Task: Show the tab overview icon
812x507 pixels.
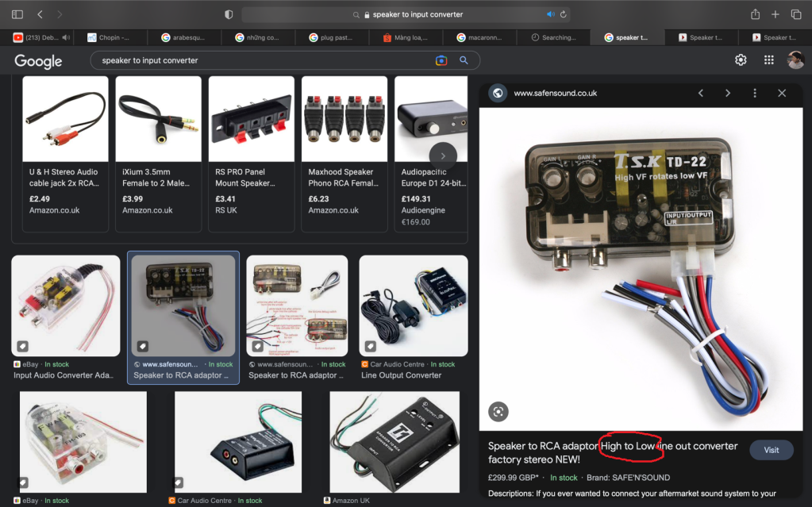Action: 796,14
